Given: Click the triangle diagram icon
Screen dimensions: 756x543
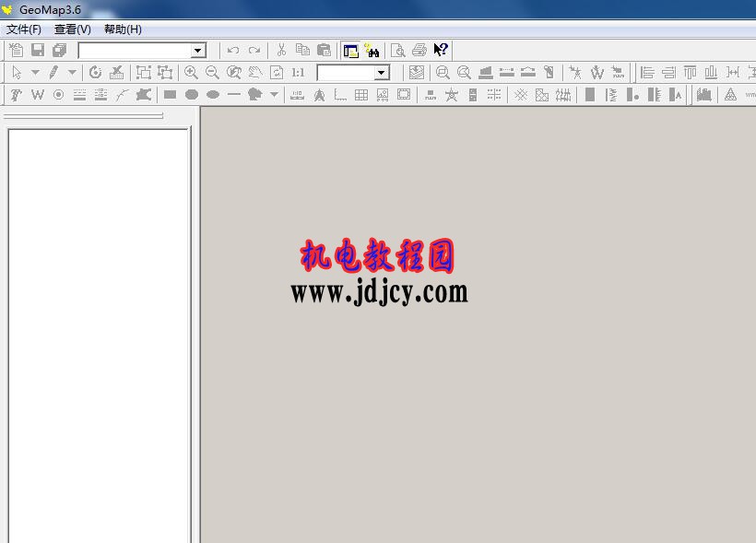Looking at the screenshot, I should (x=730, y=95).
